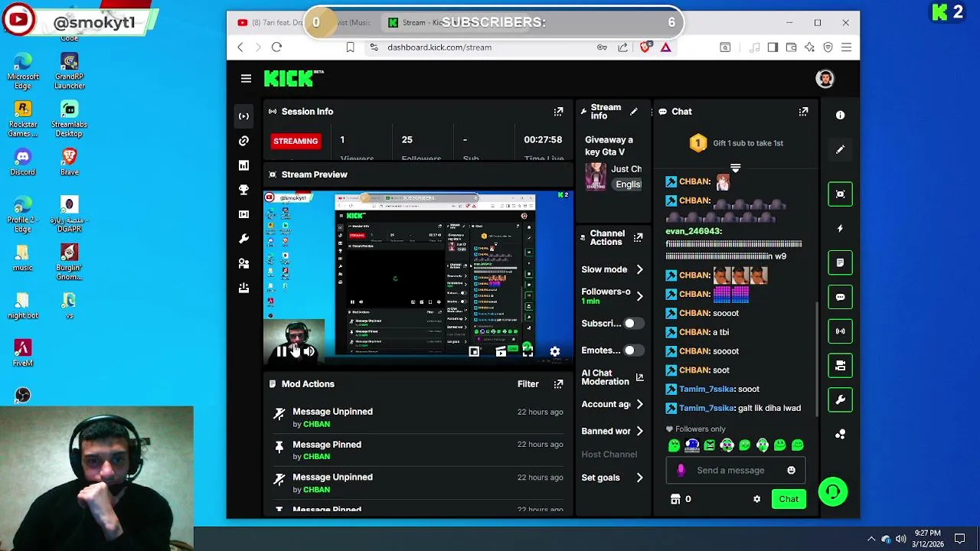Expand Slow mode options
Screen dimensions: 980x551
(x=639, y=269)
